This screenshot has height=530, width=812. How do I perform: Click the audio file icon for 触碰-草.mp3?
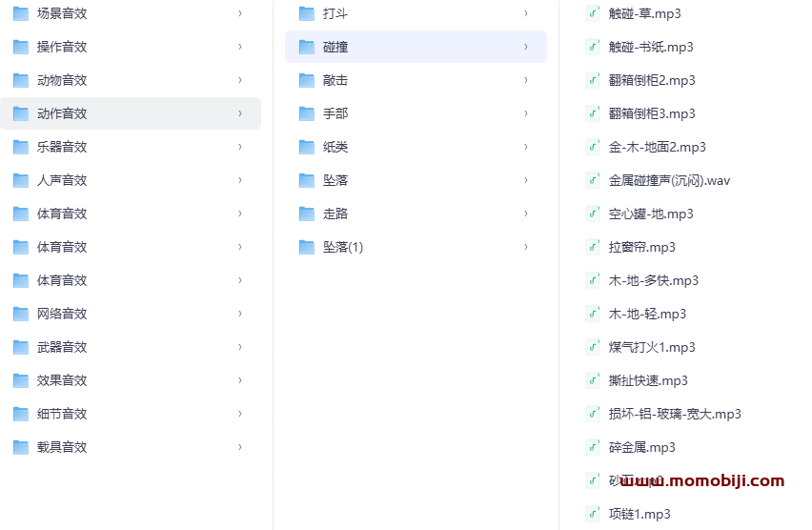(x=592, y=13)
